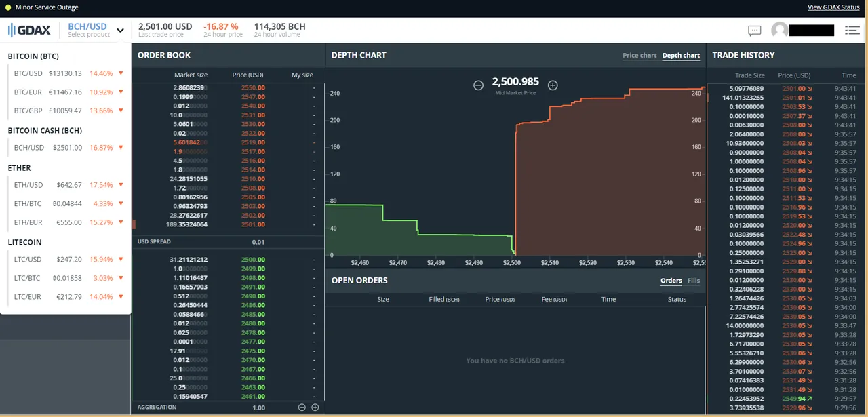Click the 14.00000000 trade size row

coord(787,325)
